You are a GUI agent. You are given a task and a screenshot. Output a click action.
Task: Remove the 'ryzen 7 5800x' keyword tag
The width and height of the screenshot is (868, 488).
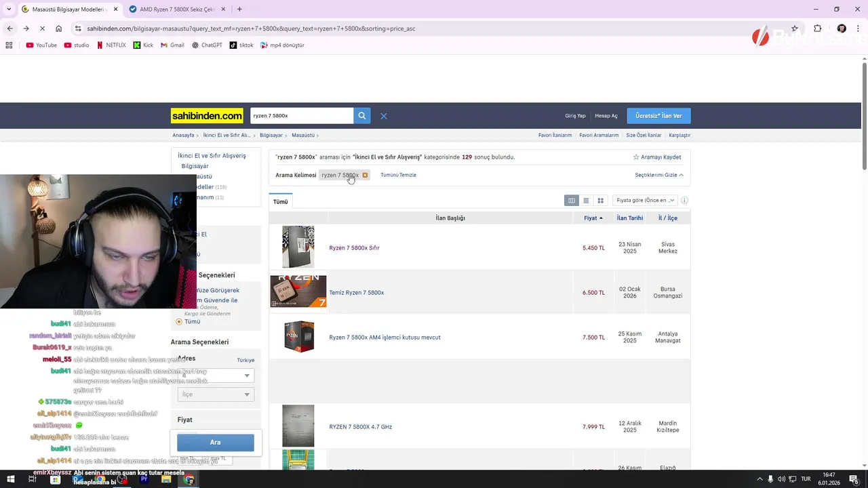pos(365,175)
